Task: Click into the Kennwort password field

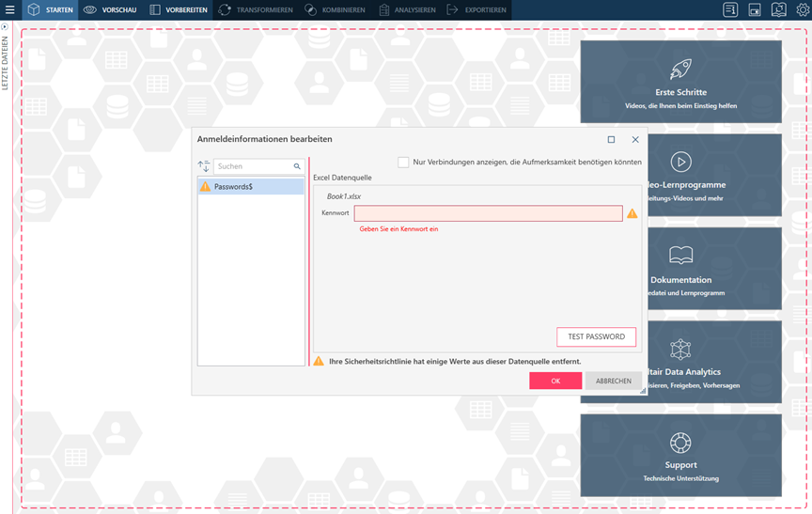Action: click(488, 213)
